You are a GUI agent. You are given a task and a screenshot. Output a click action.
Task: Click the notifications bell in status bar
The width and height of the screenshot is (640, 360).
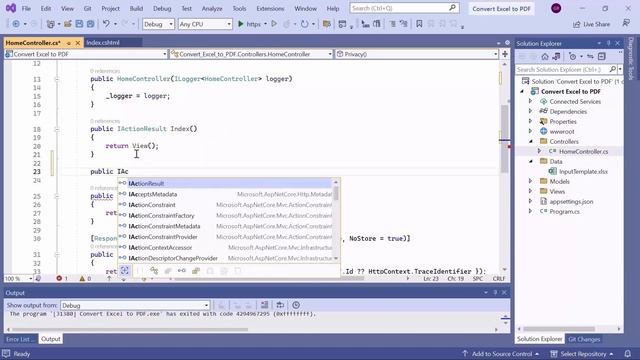[x=628, y=353]
